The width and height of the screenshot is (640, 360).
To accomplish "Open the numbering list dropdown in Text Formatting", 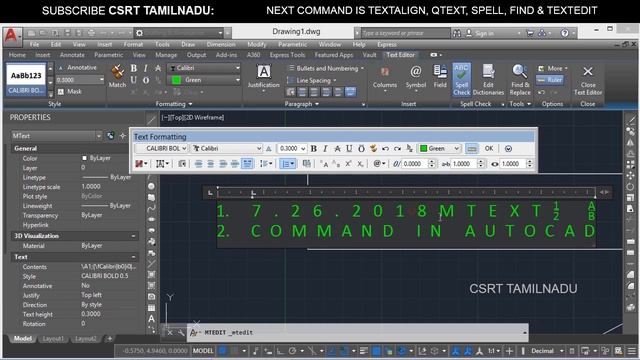I will click(288, 164).
